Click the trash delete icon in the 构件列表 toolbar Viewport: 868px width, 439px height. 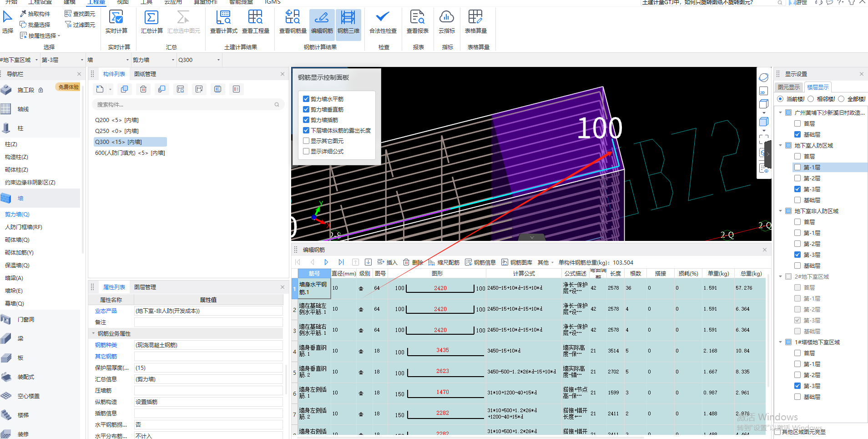(143, 89)
